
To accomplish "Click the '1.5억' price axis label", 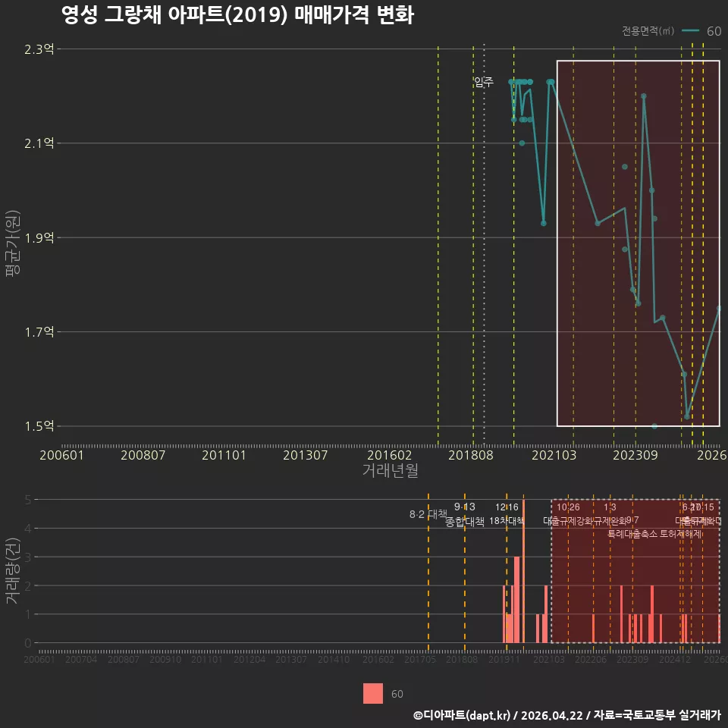I will coord(39,425).
